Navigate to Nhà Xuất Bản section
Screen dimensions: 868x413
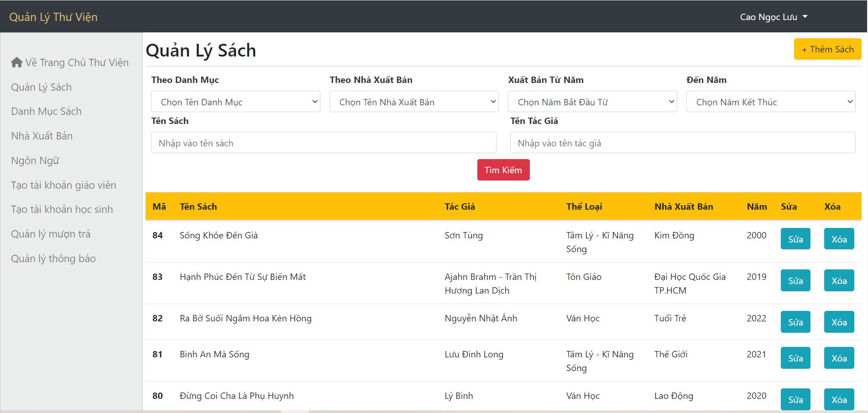point(42,136)
